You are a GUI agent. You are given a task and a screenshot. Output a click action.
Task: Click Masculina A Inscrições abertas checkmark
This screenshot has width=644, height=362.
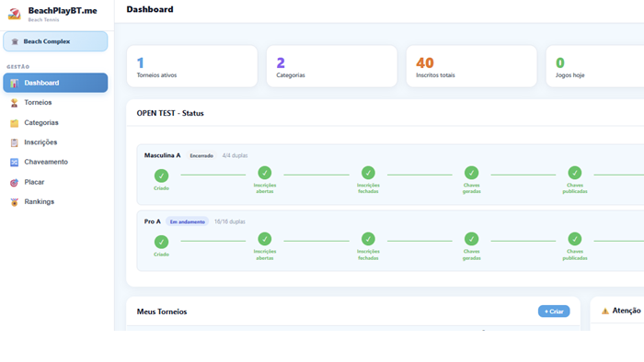click(x=265, y=173)
